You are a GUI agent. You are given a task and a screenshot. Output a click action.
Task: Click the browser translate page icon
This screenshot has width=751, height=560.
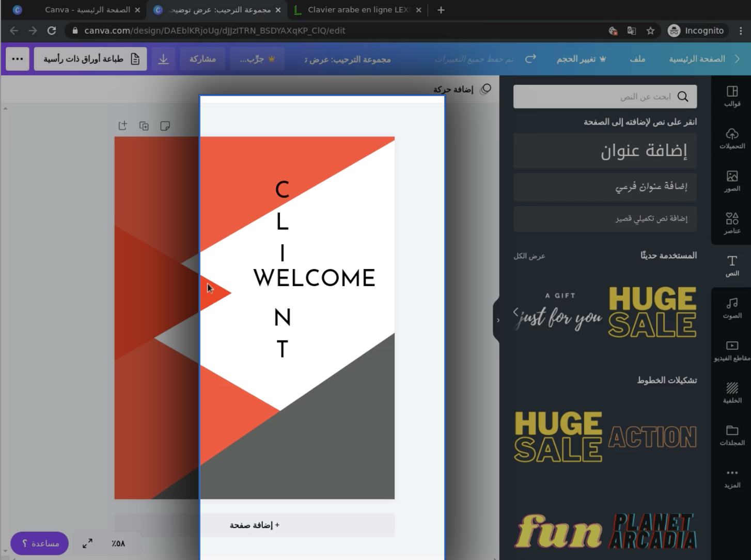[x=631, y=30]
